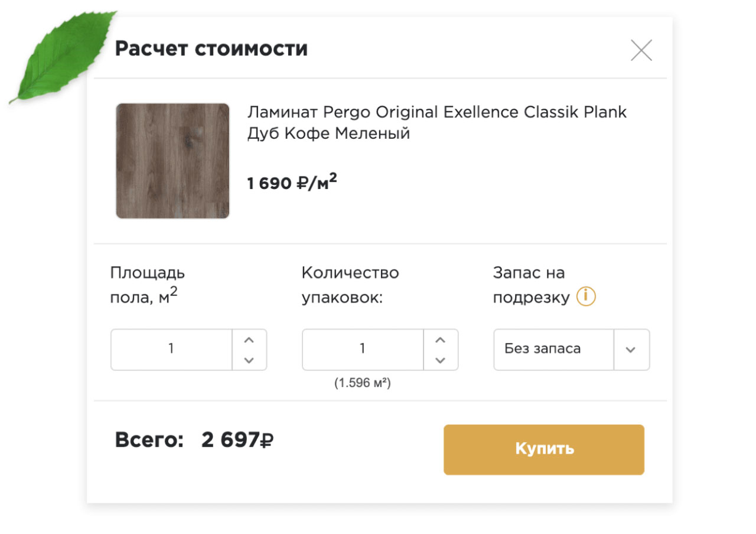756x534 pixels.
Task: Decrease floor area with the down arrow
Action: pyautogui.click(x=249, y=360)
